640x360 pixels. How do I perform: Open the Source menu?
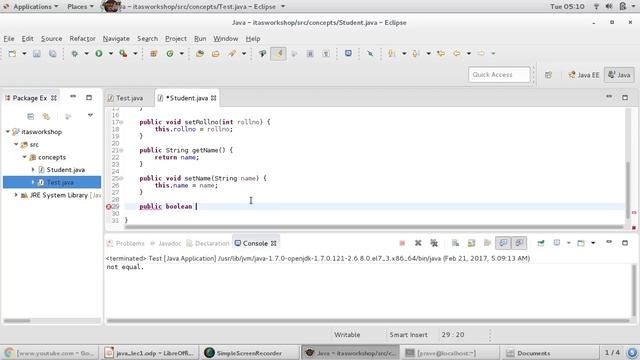[51, 39]
